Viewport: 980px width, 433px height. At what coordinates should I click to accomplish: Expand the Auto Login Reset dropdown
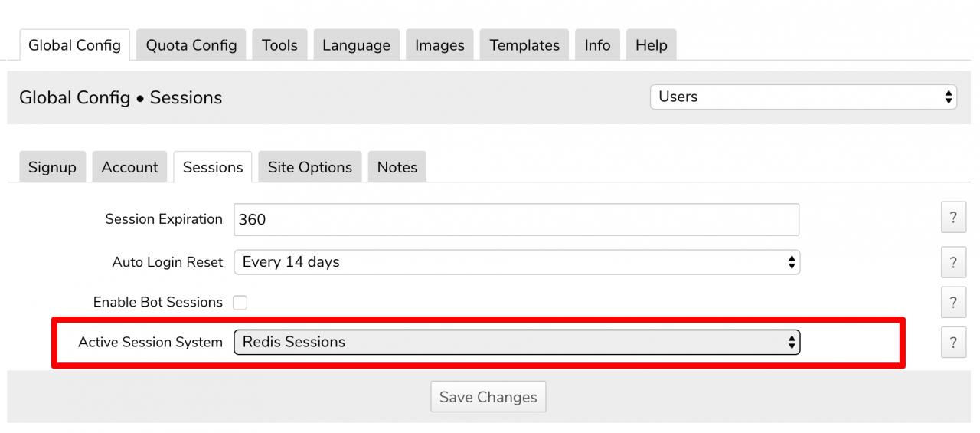(x=517, y=262)
